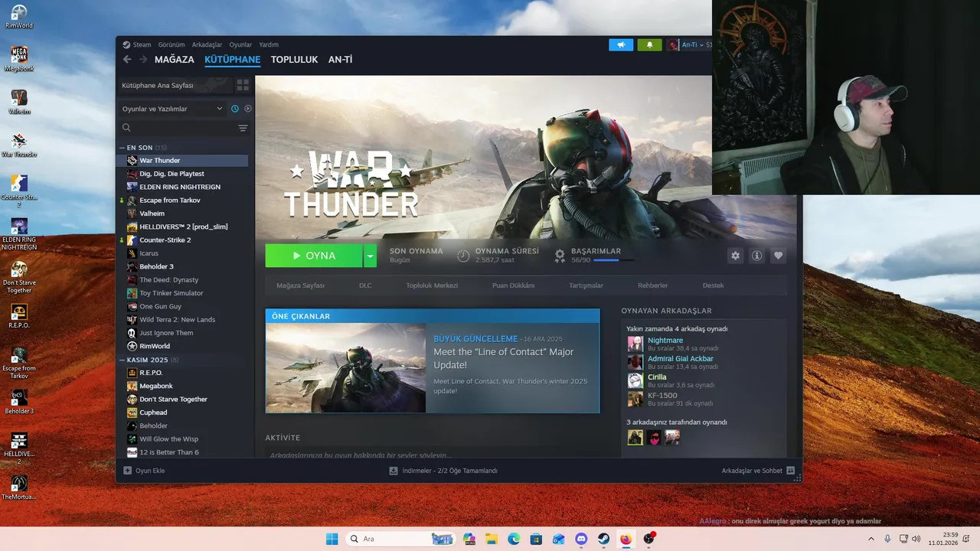Go forward with the Steam forward arrow
Image resolution: width=980 pixels, height=551 pixels.
coord(142,60)
